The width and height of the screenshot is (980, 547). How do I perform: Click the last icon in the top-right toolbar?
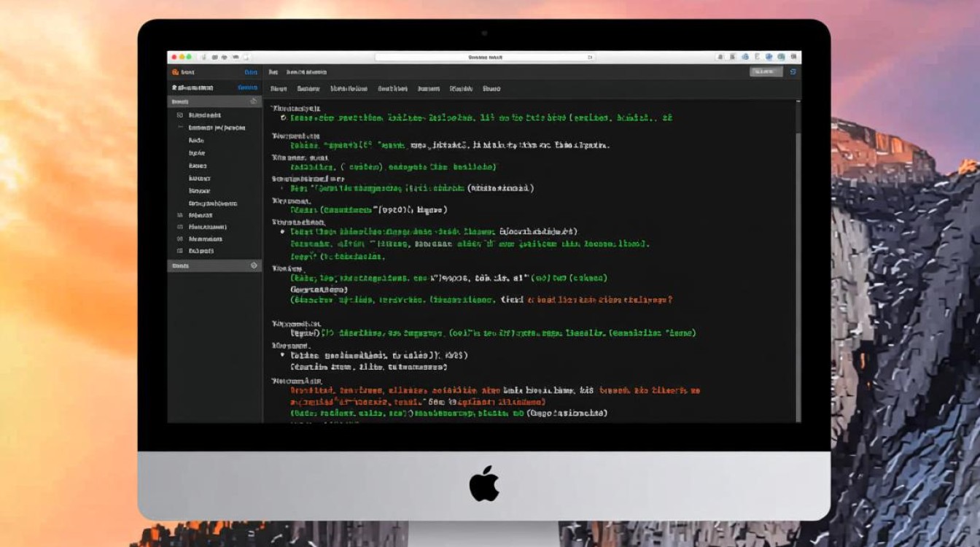[x=793, y=56]
